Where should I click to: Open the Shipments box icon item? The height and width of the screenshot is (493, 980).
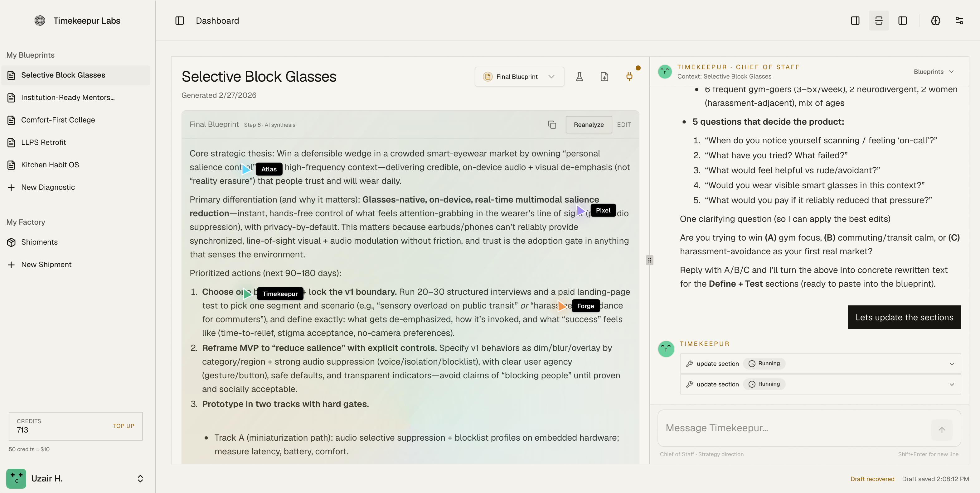point(39,242)
